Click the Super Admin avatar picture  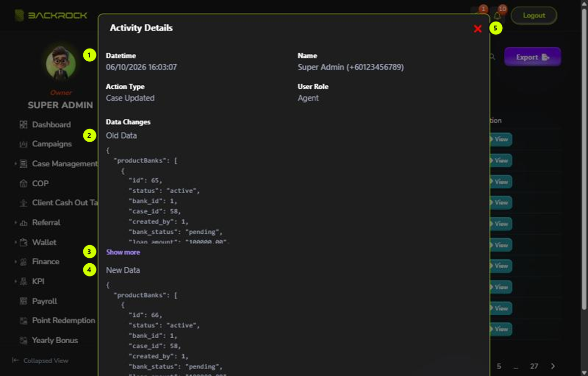[x=61, y=64]
